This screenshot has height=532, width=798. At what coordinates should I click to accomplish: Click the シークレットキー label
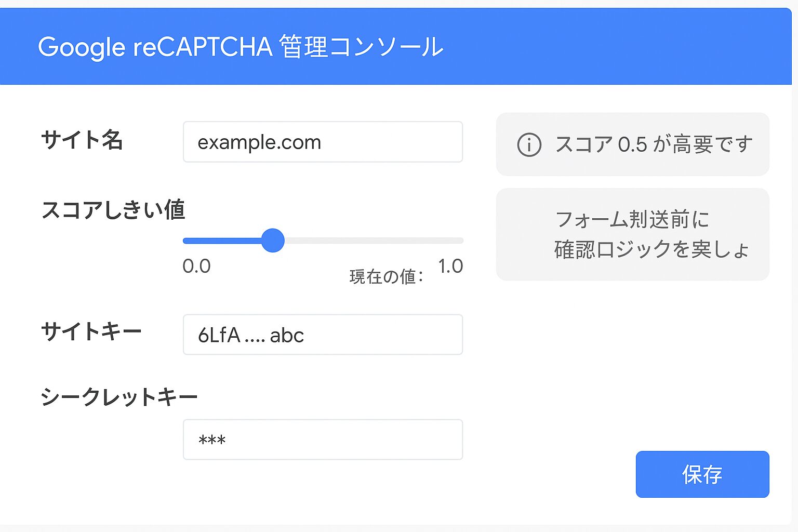119,397
